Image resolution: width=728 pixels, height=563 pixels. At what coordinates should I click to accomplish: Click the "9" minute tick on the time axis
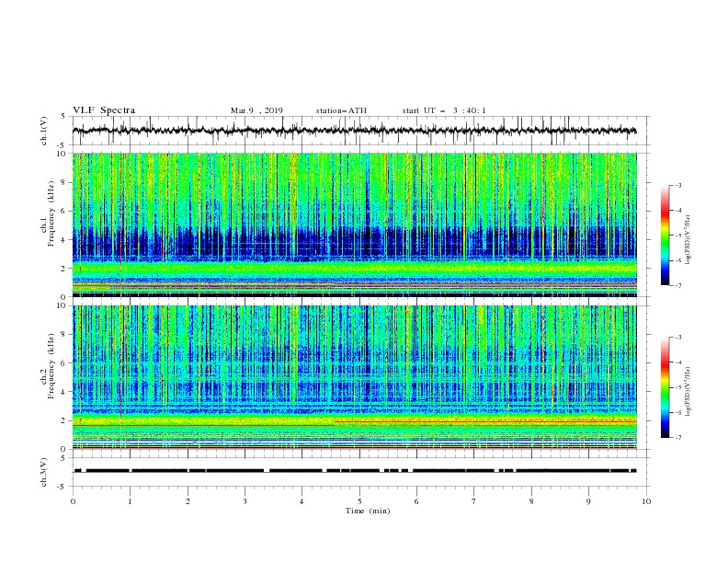pos(588,501)
